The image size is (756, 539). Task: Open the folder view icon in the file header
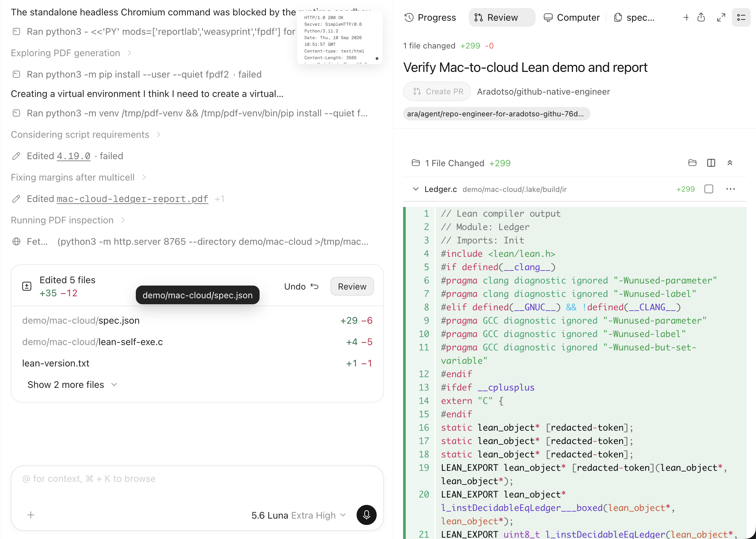click(x=692, y=163)
